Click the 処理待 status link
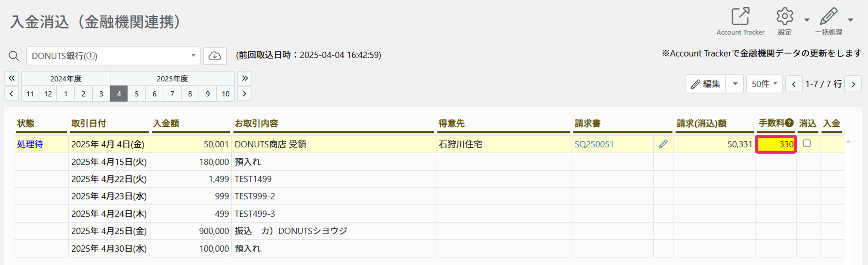This screenshot has width=868, height=265. pos(30,145)
